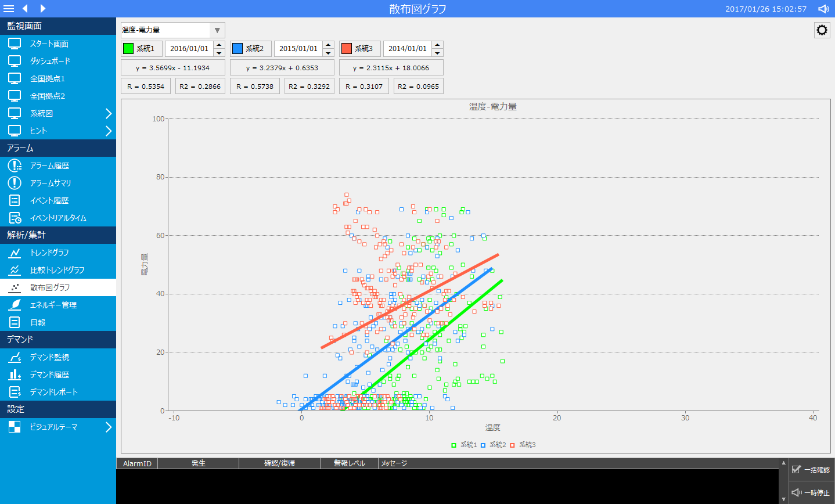Click the 系統1 green color swatch
Screen dimensions: 835x504
coord(128,49)
